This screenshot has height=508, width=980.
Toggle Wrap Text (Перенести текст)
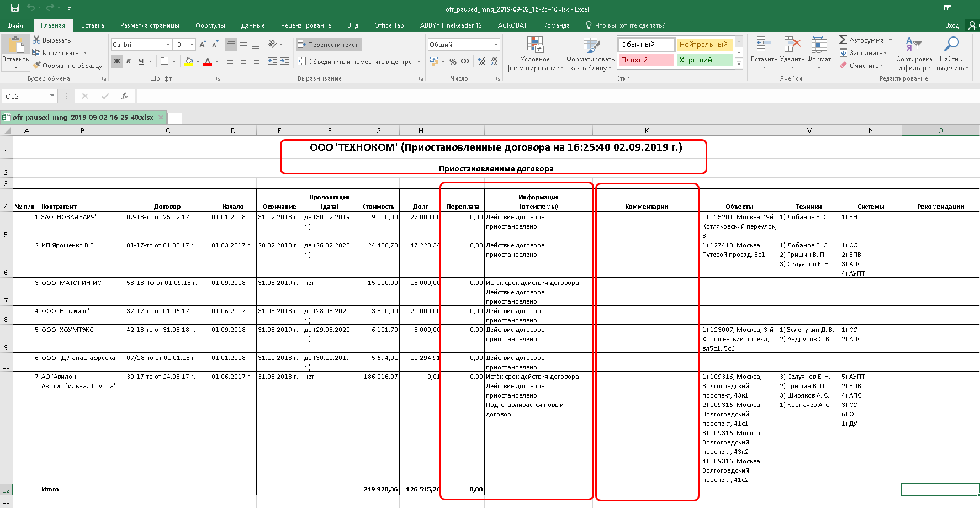tap(328, 45)
